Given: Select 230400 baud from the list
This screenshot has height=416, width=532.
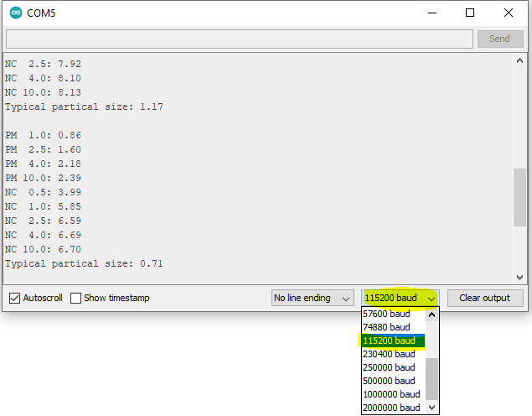Looking at the screenshot, I should tap(393, 354).
